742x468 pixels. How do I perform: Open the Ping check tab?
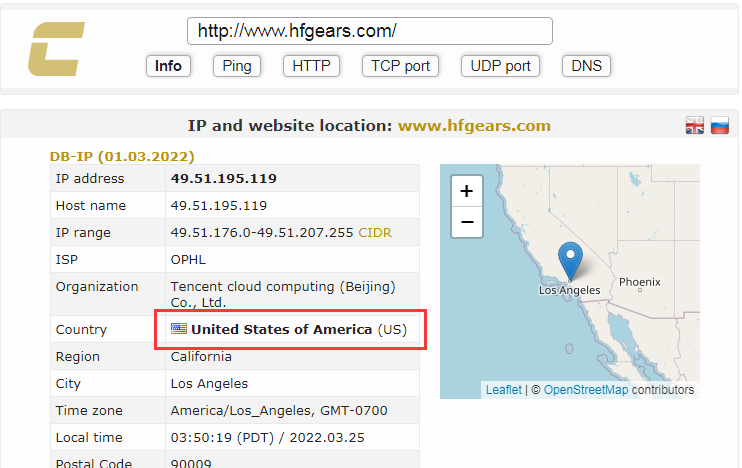click(237, 66)
